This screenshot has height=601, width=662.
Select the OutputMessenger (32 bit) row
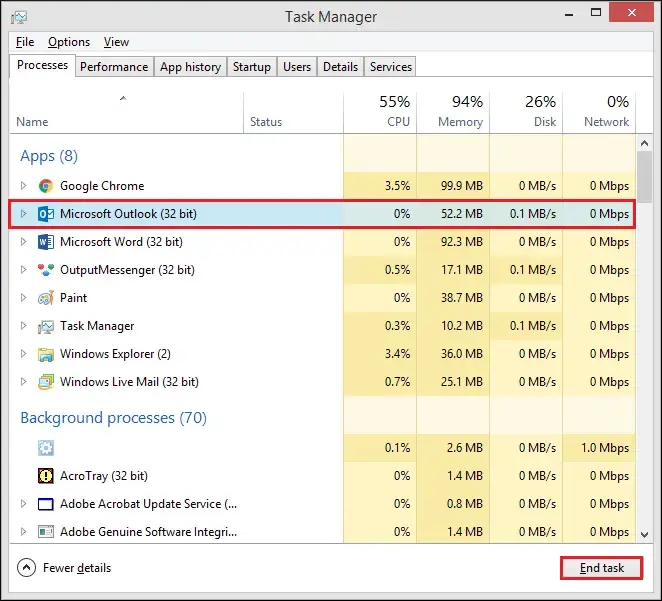(322, 270)
